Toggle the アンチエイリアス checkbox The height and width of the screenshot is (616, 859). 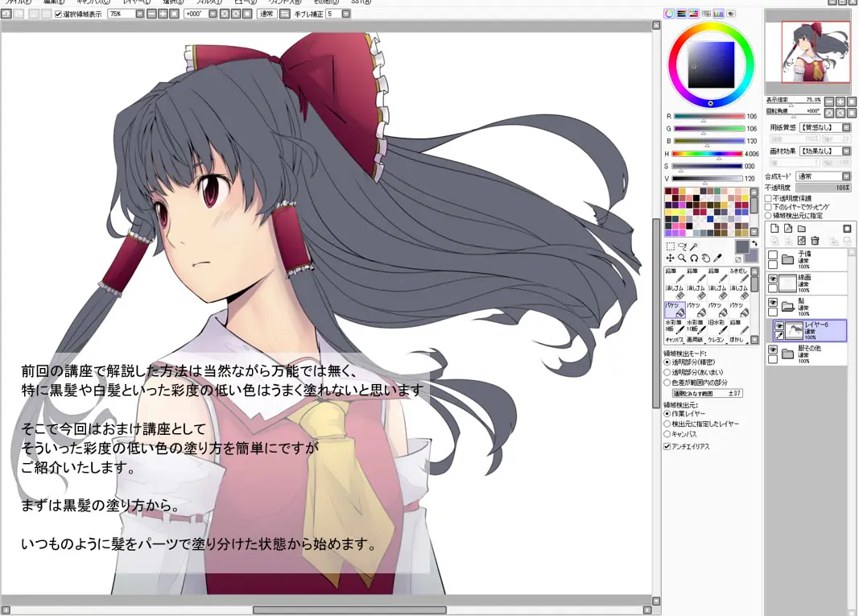tap(667, 447)
